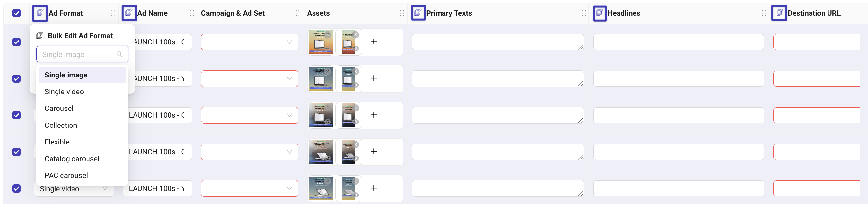Expand third row Campaign & Ad Set dropdown
The width and height of the screenshot is (868, 204).
pos(249,115)
